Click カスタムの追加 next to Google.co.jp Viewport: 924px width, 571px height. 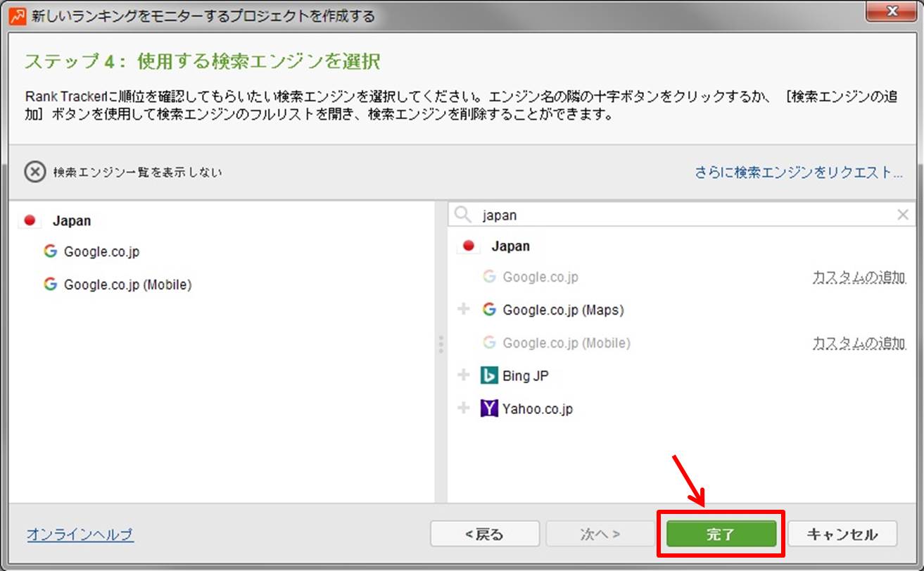point(859,277)
